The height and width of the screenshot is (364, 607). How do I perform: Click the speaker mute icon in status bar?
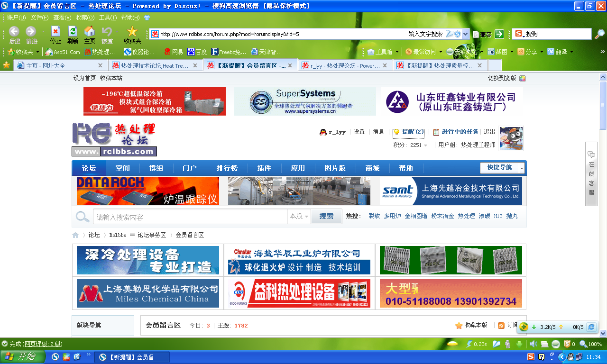533,344
